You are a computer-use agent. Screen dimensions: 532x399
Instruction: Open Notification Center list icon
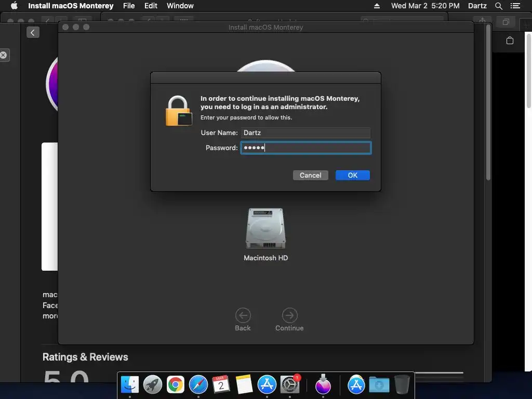click(x=515, y=6)
